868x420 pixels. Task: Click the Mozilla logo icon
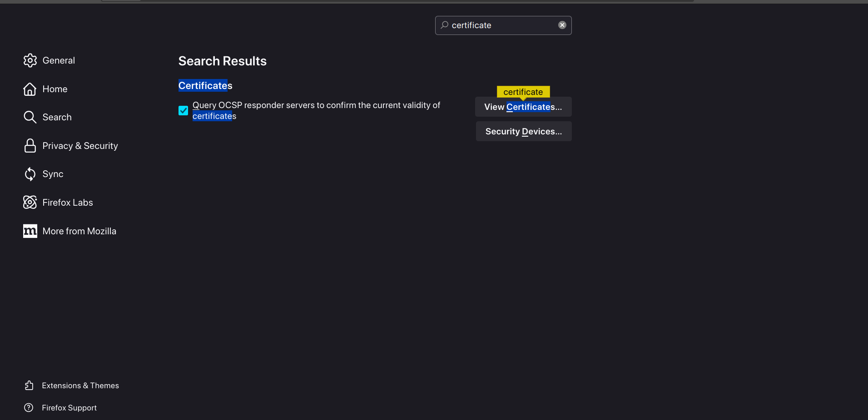pos(30,231)
